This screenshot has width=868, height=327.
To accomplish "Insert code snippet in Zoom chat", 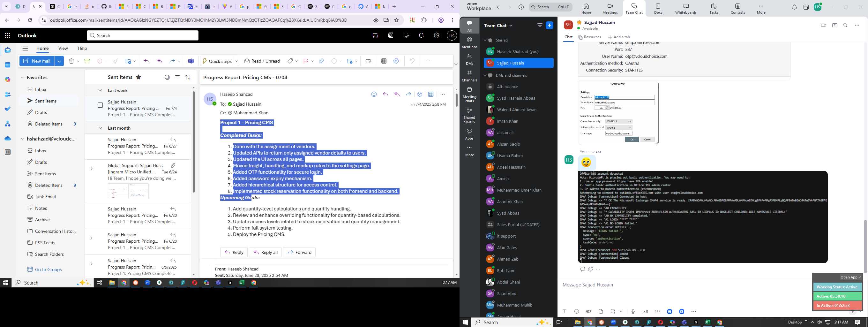I will 657,311.
